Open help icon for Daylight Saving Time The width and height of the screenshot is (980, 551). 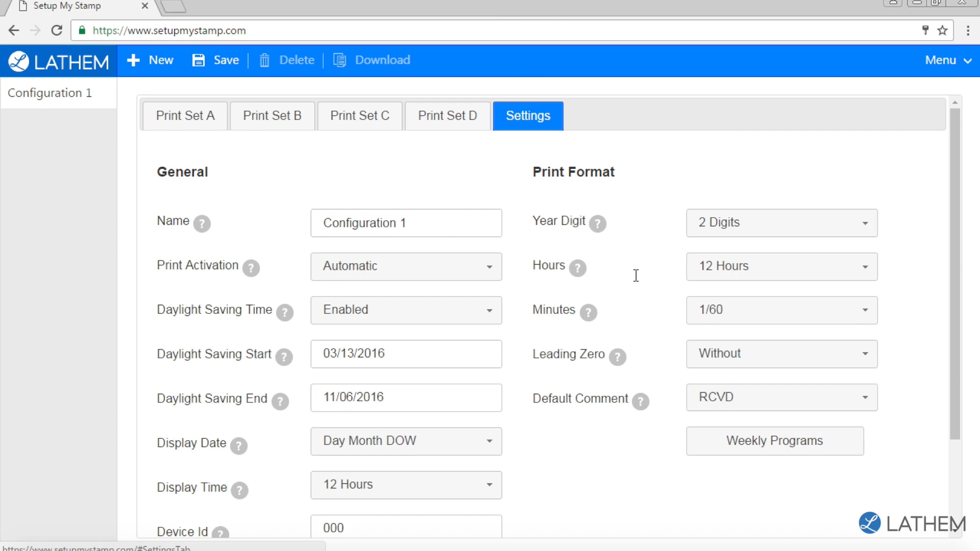point(285,312)
